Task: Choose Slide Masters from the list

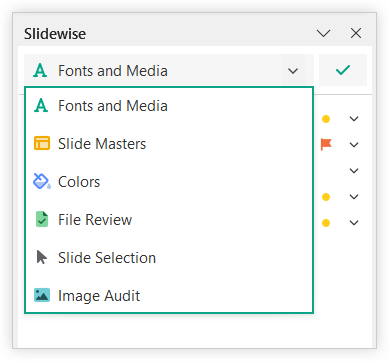Action: click(x=169, y=144)
